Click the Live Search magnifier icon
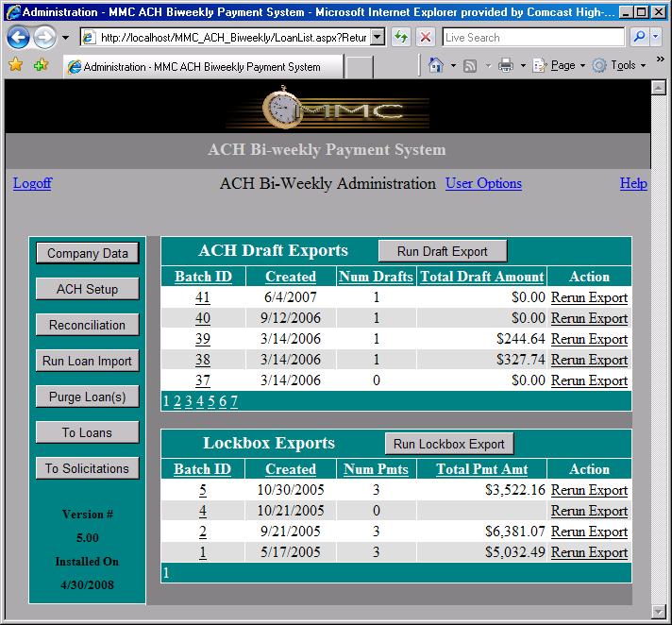The width and height of the screenshot is (672, 625). [639, 38]
